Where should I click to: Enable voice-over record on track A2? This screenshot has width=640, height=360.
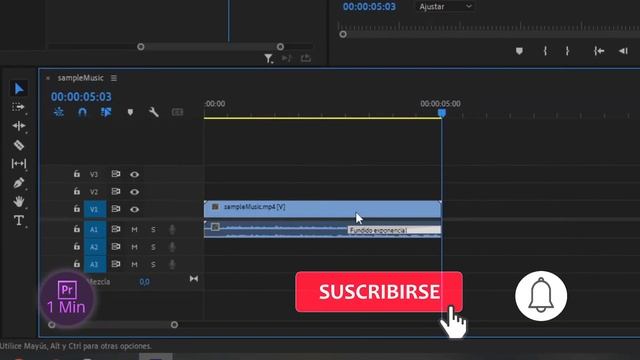click(172, 247)
